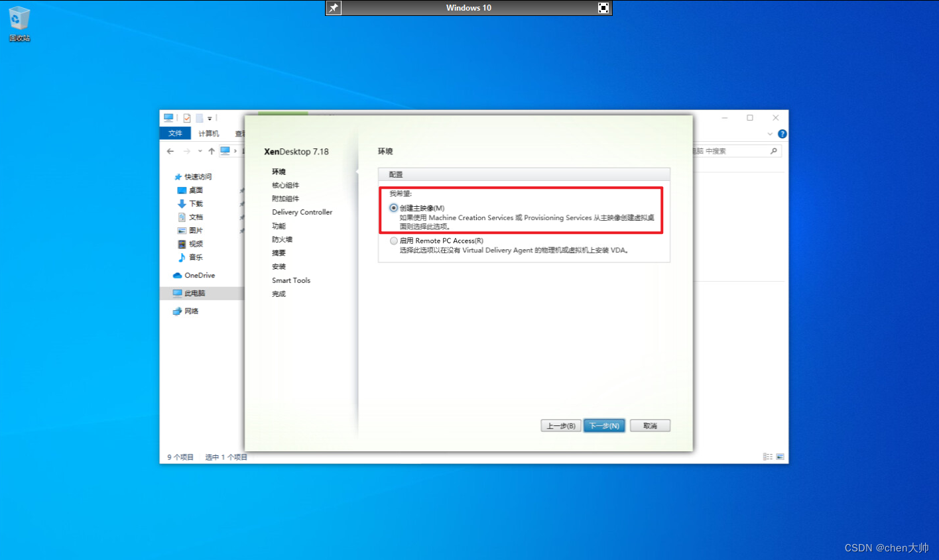Go forward in File Explorer
This screenshot has width=939, height=560.
(187, 151)
